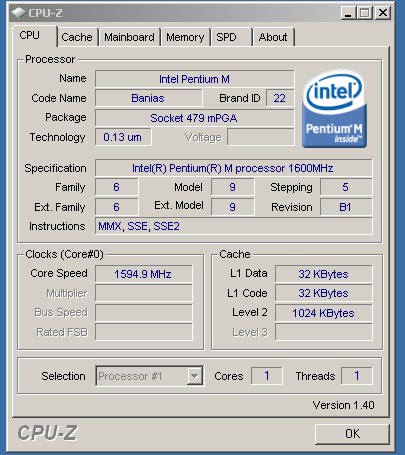Select the Memory tab
Image resolution: width=405 pixels, height=455 pixels.
185,37
